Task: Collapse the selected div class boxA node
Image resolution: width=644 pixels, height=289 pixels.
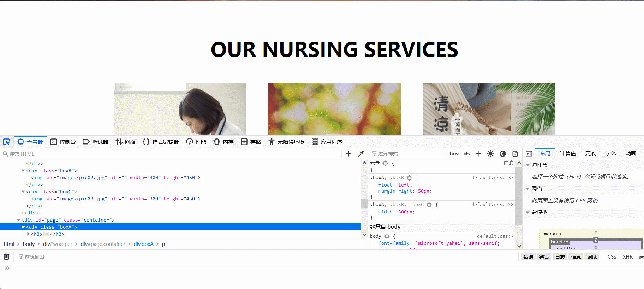Action: (23, 227)
